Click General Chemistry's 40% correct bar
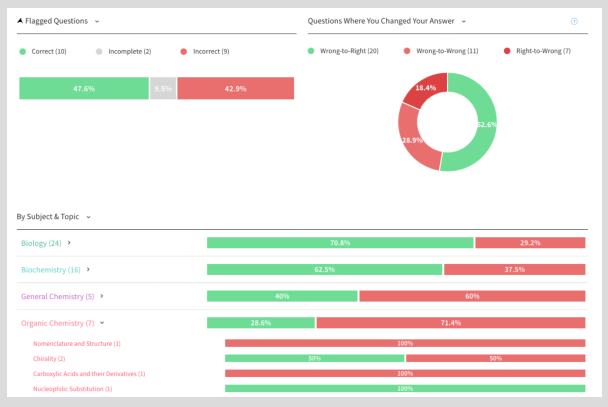608x407 pixels. click(282, 296)
